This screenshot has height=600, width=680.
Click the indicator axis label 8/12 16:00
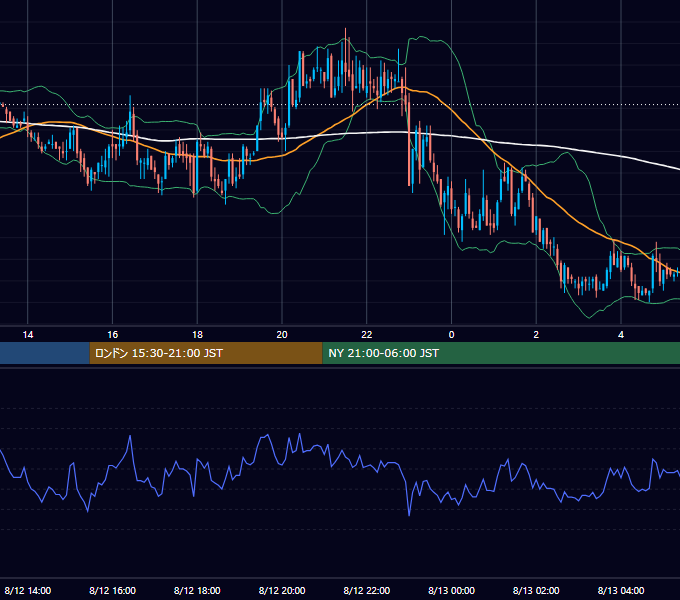point(112,590)
